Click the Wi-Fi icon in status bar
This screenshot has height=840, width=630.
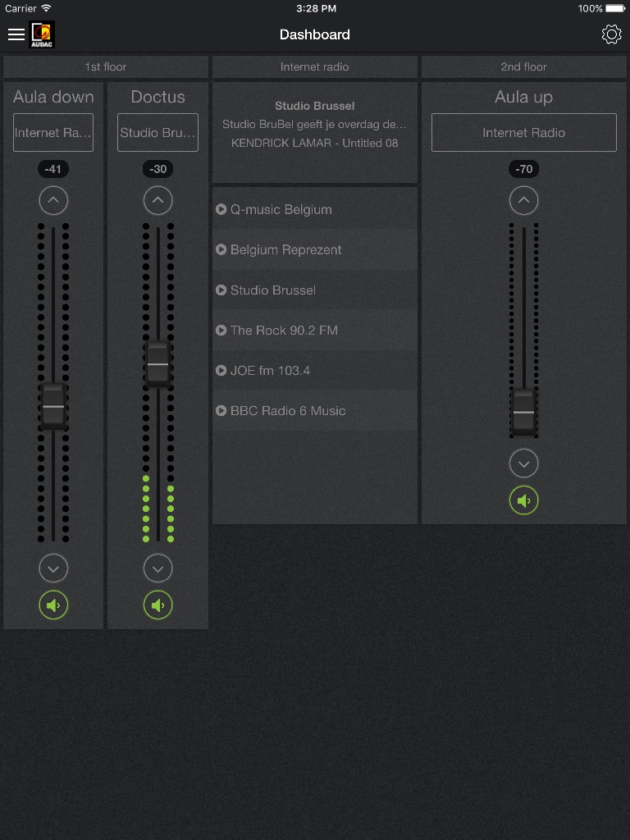[46, 8]
